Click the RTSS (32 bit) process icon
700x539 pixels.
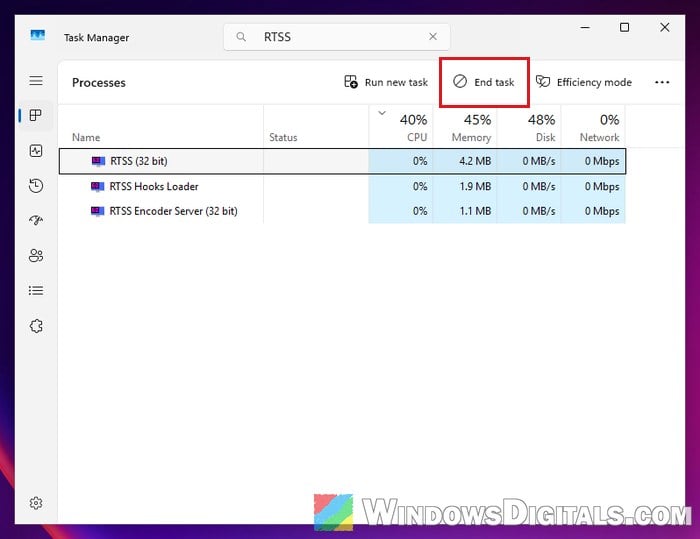click(x=98, y=161)
